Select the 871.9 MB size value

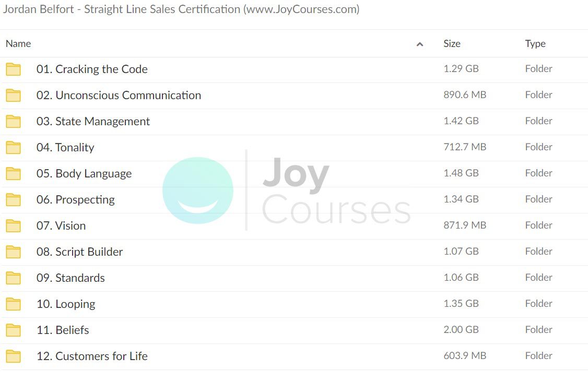pyautogui.click(x=465, y=225)
